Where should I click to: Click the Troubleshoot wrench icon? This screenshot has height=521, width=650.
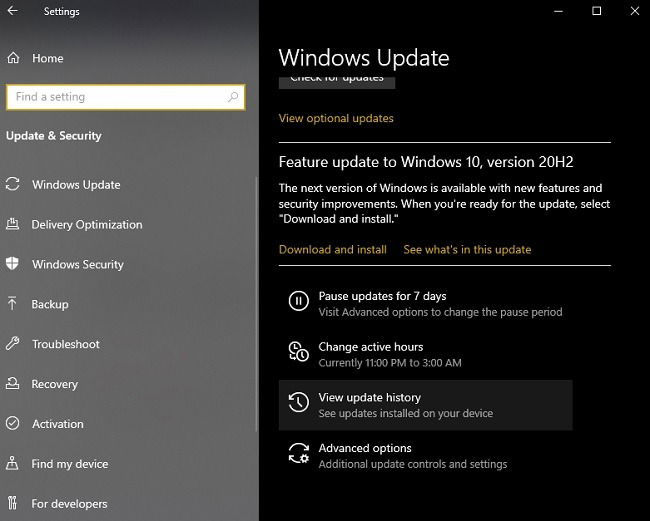pyautogui.click(x=12, y=344)
